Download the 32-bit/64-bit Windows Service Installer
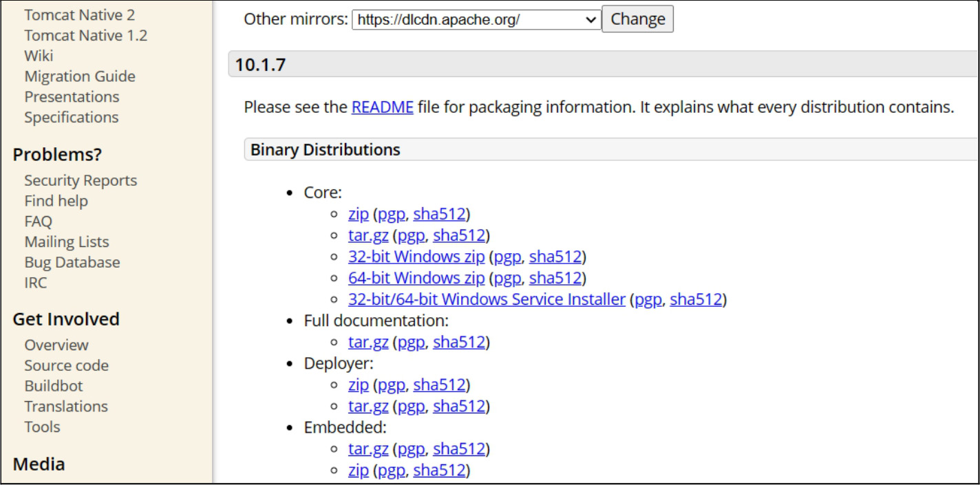 [487, 299]
